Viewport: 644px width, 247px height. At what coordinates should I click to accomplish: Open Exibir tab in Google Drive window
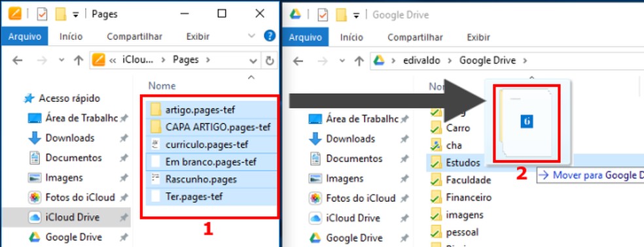pos(478,37)
